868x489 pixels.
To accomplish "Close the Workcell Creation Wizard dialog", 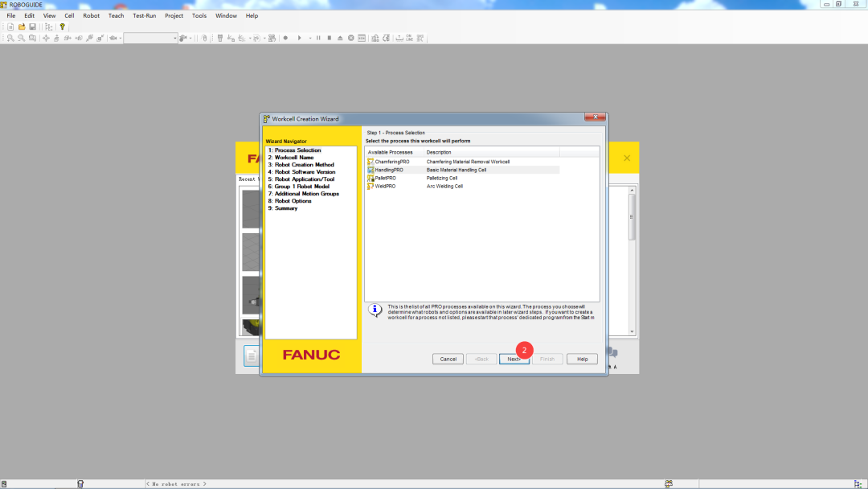I will (x=595, y=117).
